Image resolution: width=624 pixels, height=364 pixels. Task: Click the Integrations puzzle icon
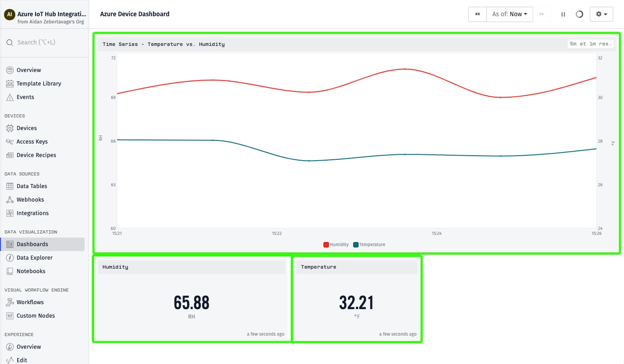pyautogui.click(x=10, y=213)
